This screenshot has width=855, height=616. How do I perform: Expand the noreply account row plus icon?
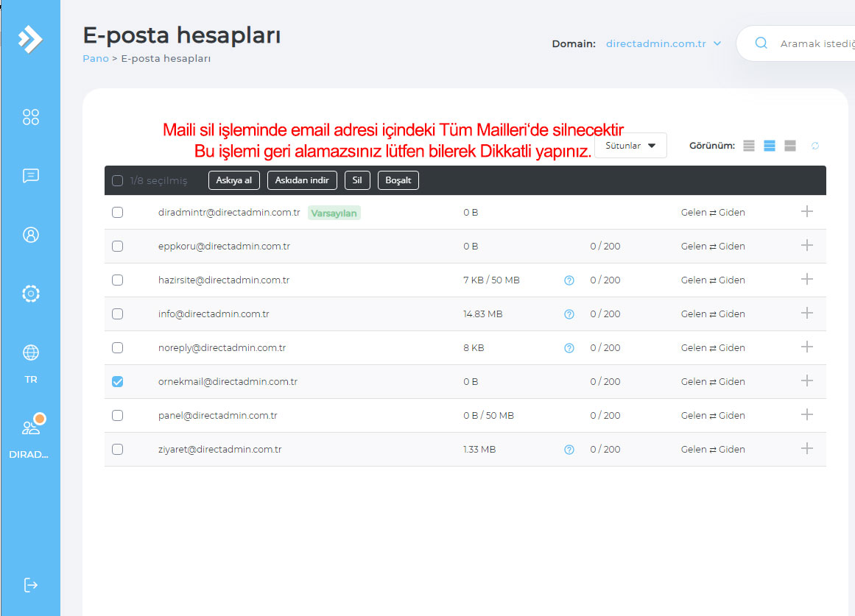pos(807,347)
